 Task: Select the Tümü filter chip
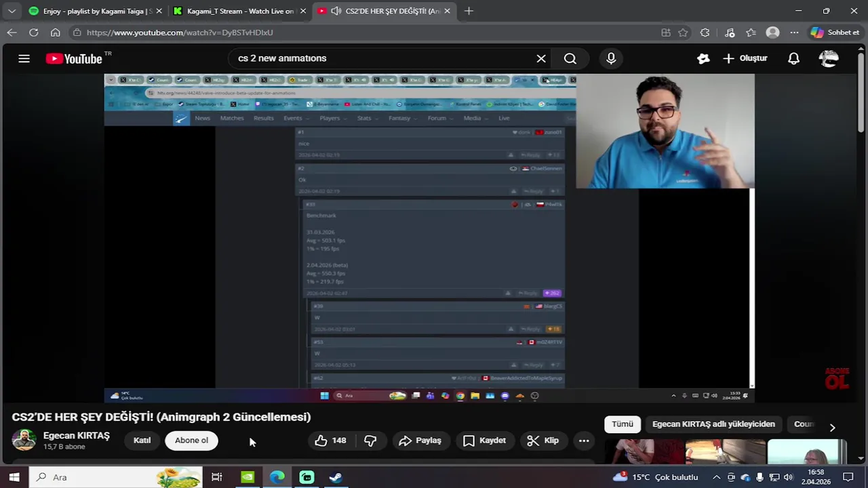(x=622, y=424)
